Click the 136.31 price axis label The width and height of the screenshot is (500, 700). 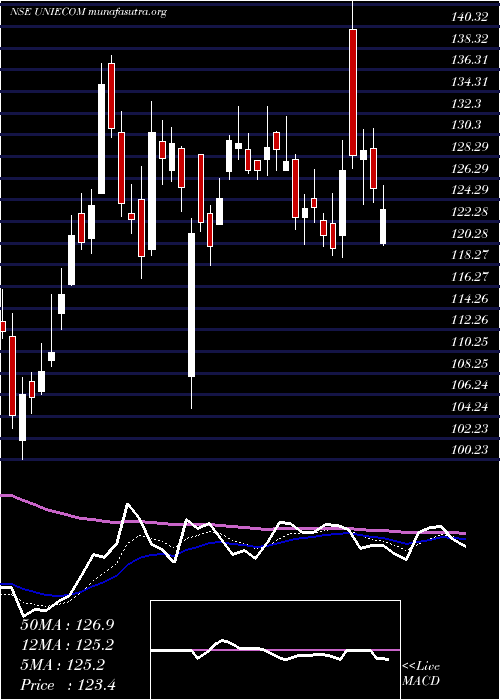[469, 60]
